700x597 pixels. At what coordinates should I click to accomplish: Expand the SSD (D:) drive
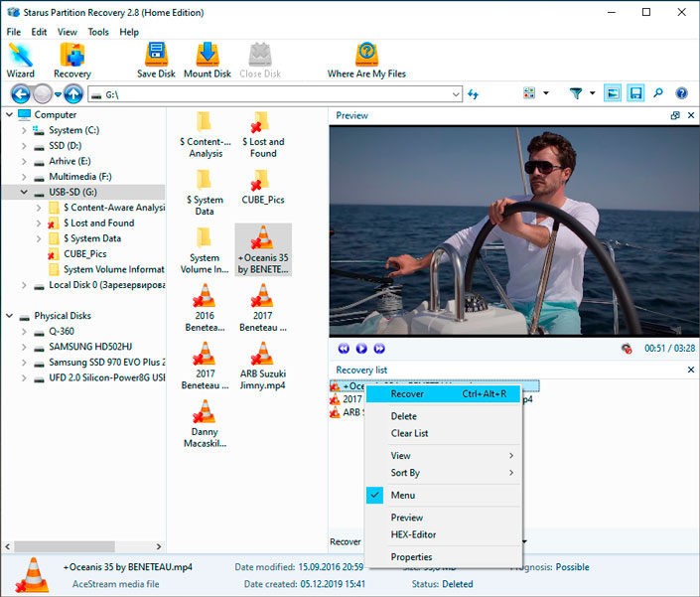tap(24, 146)
